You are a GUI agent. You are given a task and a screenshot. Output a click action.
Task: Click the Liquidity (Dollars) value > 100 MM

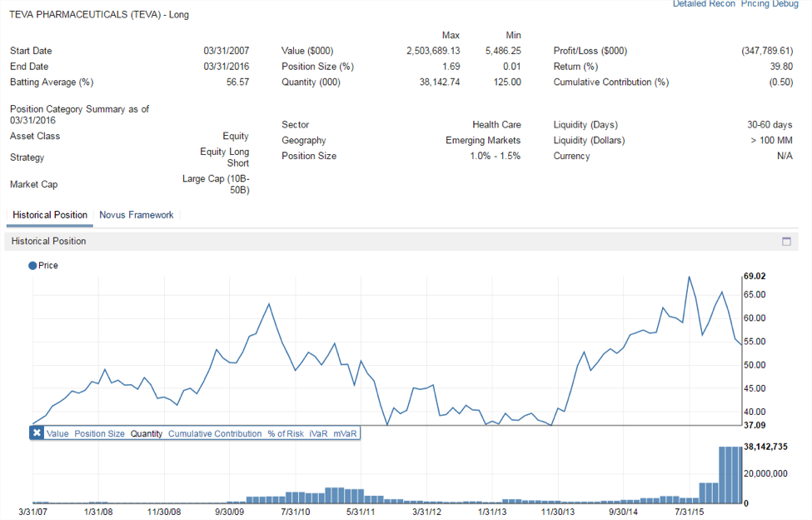tap(771, 140)
